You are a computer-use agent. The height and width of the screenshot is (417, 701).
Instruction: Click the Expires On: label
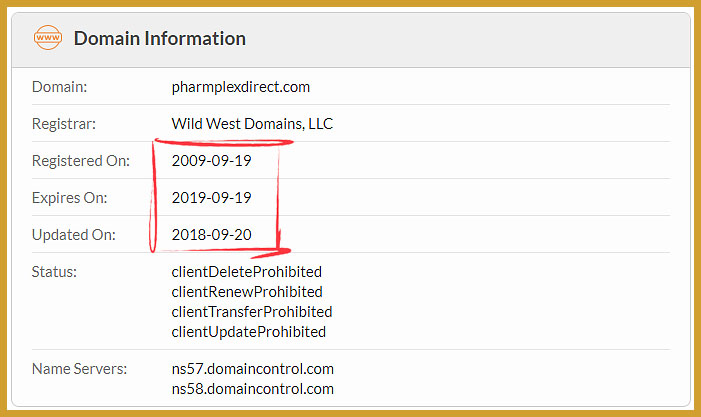coord(70,198)
